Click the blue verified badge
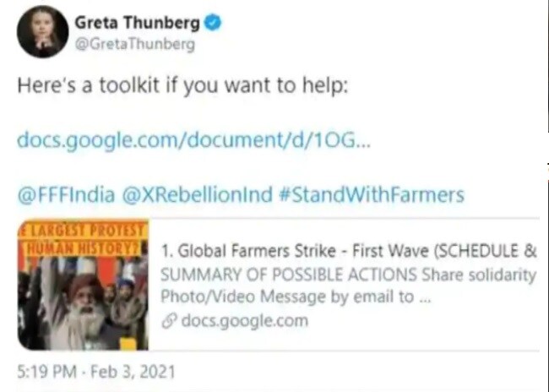 point(213,23)
